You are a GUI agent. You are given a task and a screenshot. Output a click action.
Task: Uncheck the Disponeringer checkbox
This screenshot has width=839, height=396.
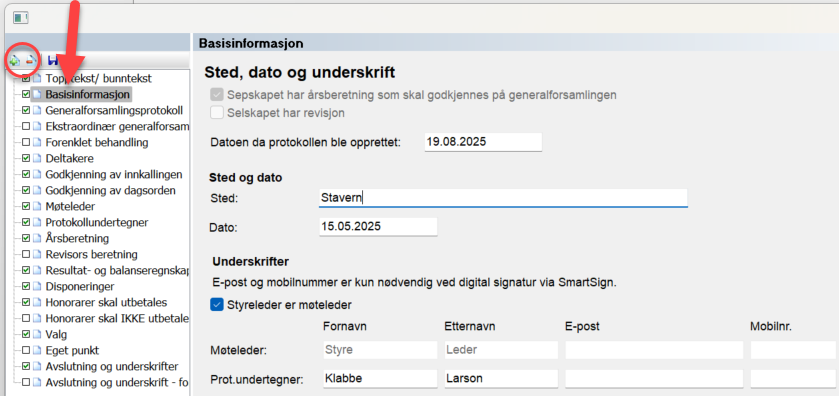[x=26, y=286]
